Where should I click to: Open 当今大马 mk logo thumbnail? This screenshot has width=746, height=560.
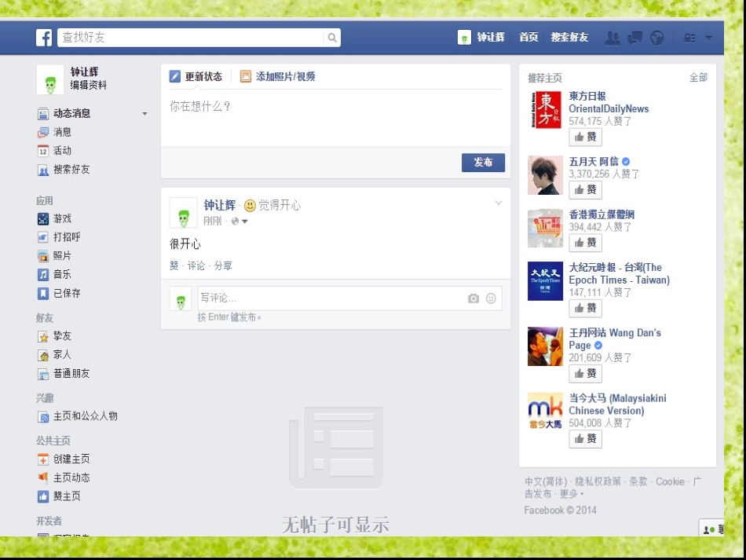click(x=545, y=411)
